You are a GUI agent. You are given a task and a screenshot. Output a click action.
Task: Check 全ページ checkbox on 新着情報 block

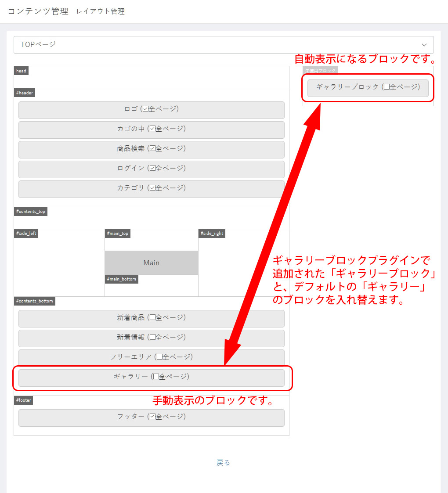(x=152, y=337)
